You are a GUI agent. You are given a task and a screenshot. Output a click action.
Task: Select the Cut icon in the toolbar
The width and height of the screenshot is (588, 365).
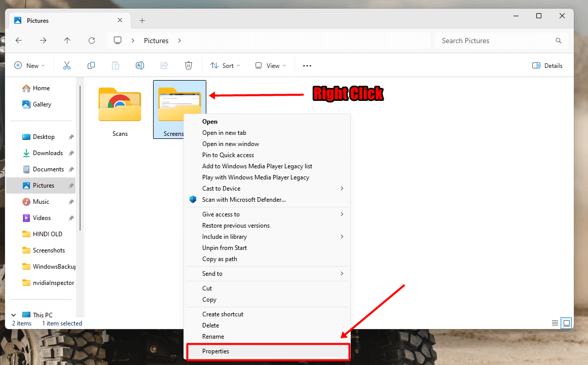(66, 65)
